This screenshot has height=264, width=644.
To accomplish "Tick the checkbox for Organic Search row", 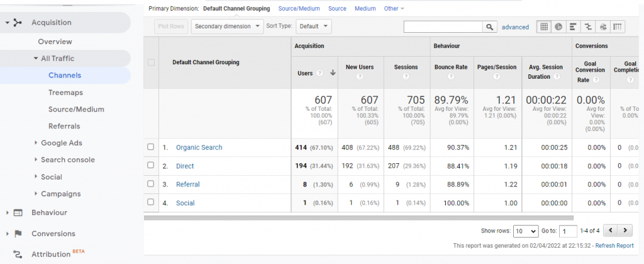I will click(x=151, y=147).
